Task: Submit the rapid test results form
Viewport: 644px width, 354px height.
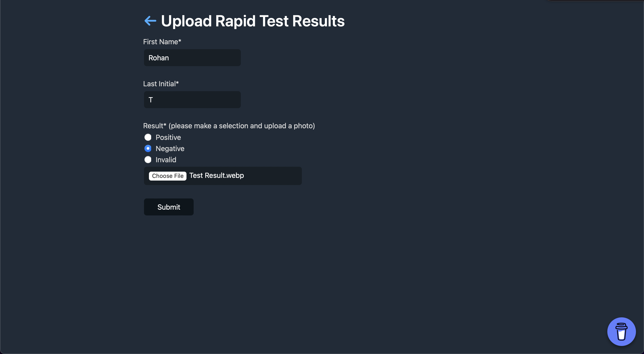Action: pos(169,207)
